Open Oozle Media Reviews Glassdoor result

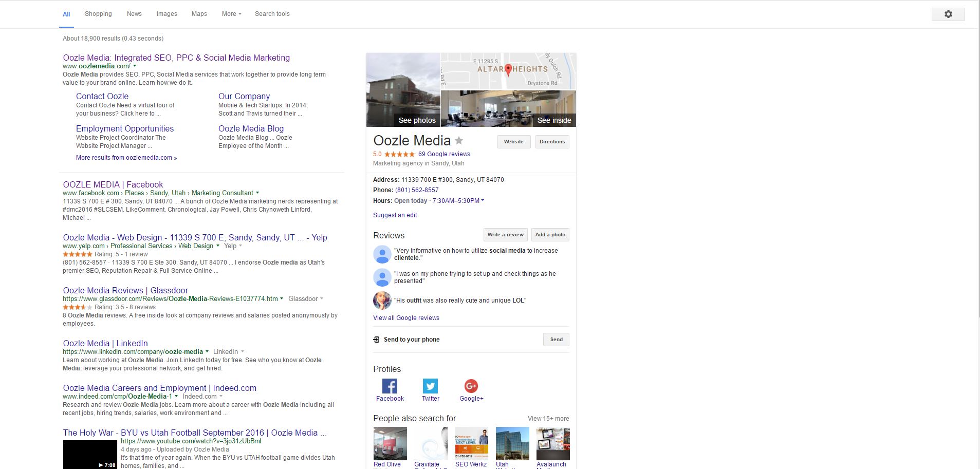(125, 290)
